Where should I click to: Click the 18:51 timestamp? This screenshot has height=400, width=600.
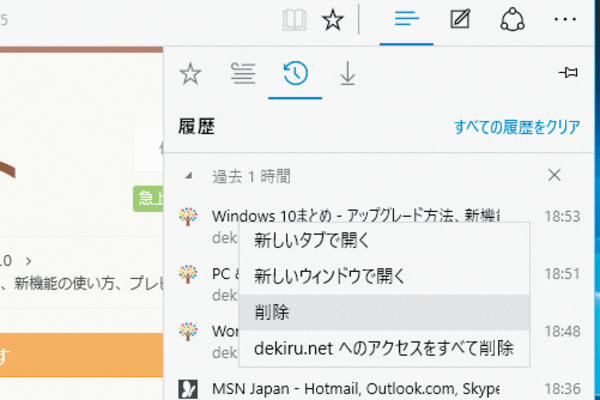pos(562,274)
